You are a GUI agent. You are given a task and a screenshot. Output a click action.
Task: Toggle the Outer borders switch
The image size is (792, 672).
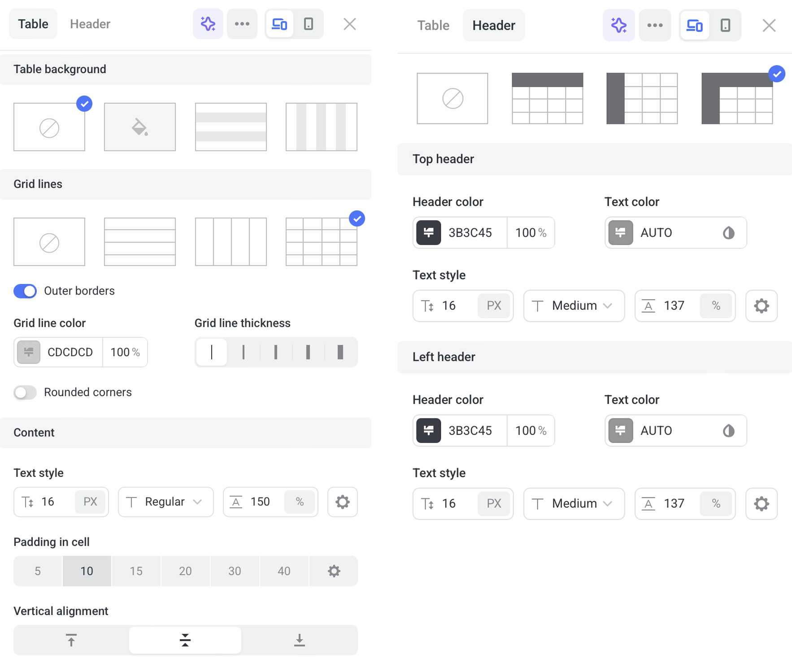[25, 291]
